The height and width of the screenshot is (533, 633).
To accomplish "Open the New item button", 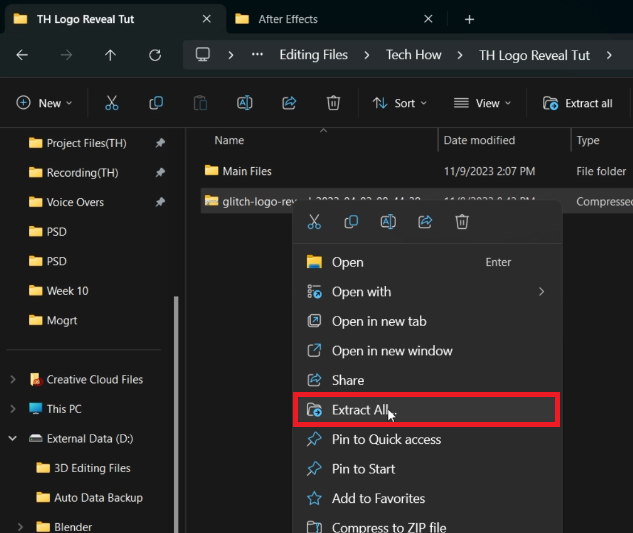I will pos(44,103).
